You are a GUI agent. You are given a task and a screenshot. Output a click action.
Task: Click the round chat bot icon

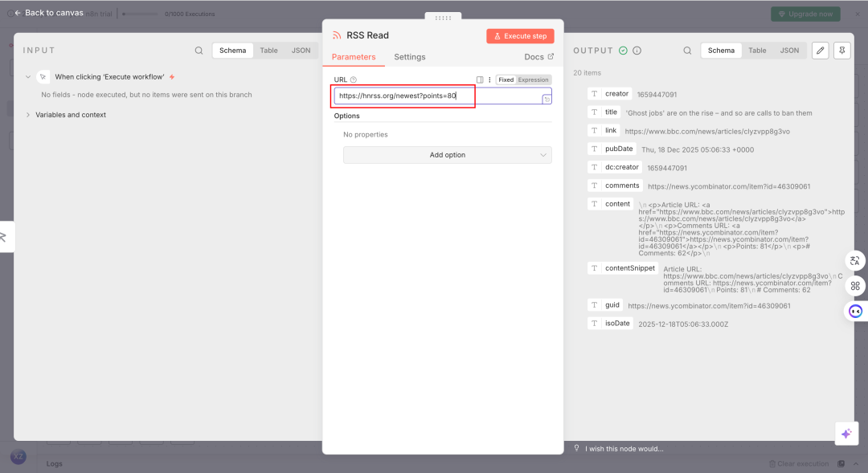tap(855, 312)
